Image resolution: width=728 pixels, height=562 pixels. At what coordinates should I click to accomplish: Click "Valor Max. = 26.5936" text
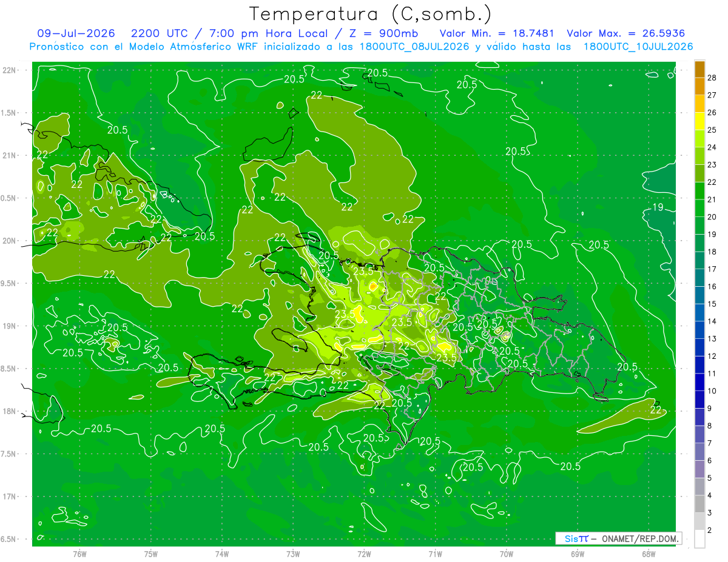626,33
